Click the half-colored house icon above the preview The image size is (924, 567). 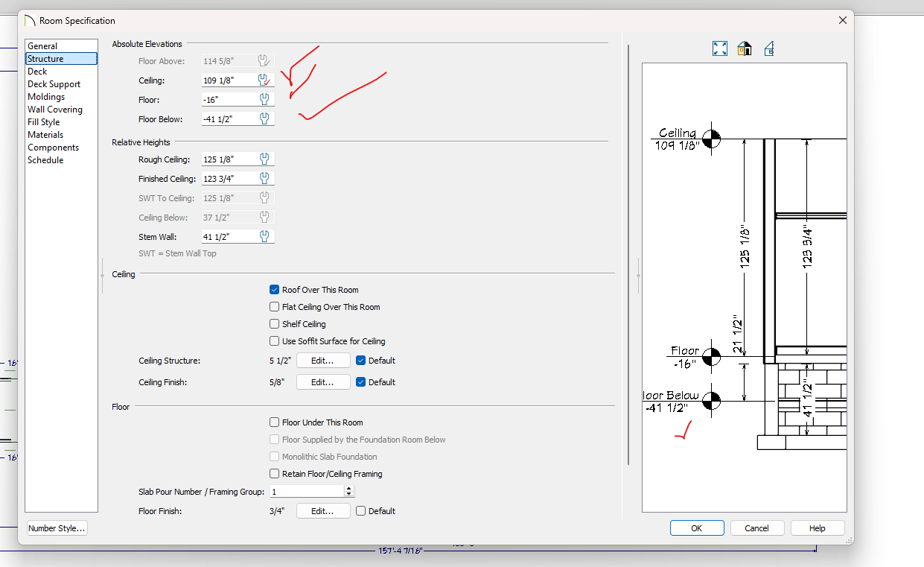click(744, 48)
